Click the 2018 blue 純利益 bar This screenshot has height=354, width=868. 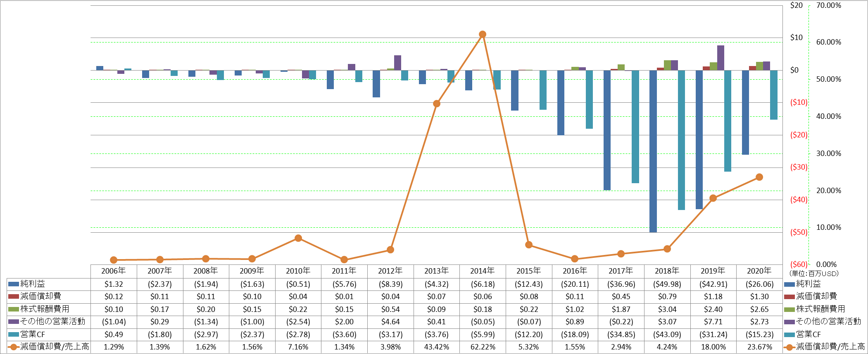coord(653,151)
